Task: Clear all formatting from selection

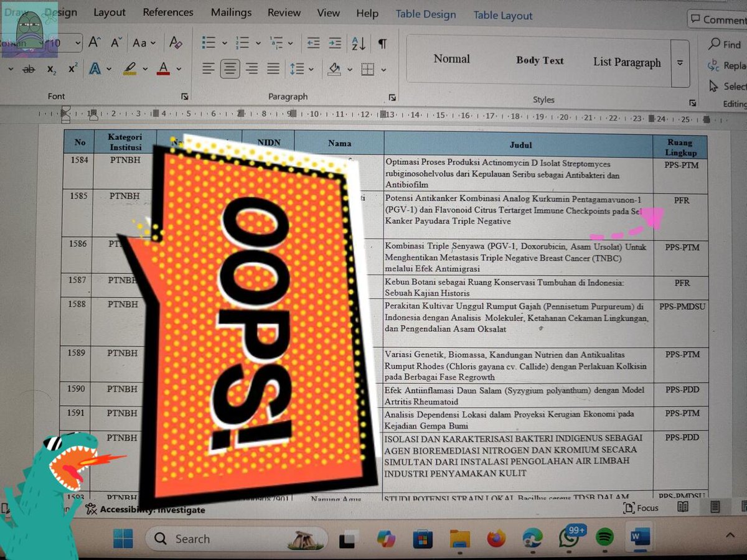Action: (x=176, y=42)
